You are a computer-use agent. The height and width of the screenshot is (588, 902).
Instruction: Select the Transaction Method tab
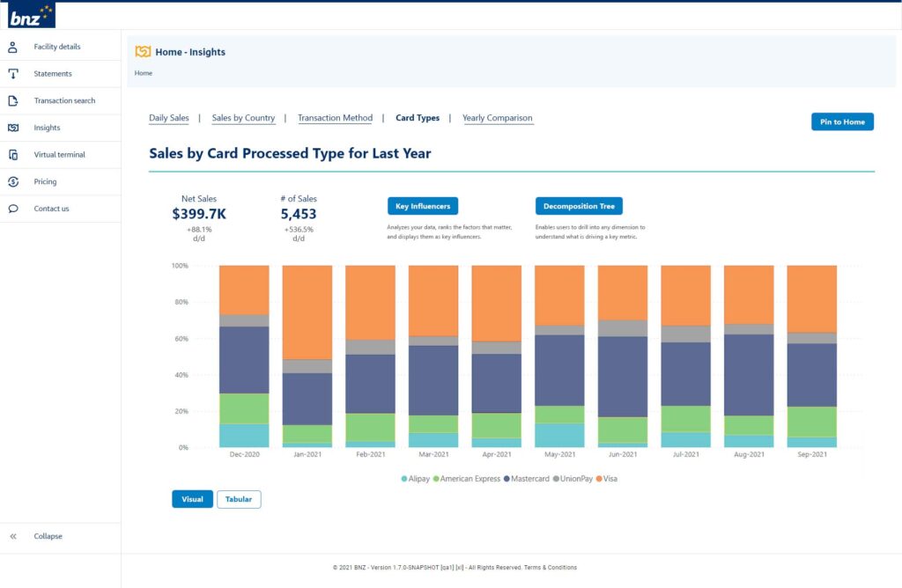click(335, 118)
